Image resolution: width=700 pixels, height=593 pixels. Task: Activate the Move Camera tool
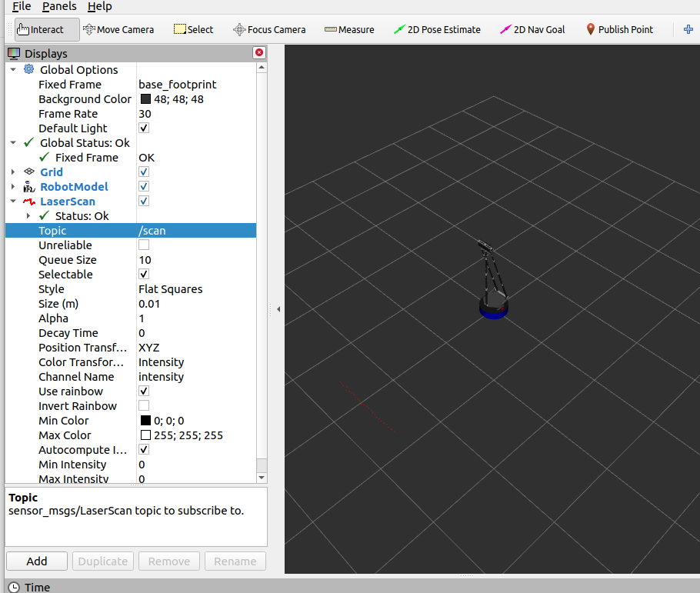118,29
